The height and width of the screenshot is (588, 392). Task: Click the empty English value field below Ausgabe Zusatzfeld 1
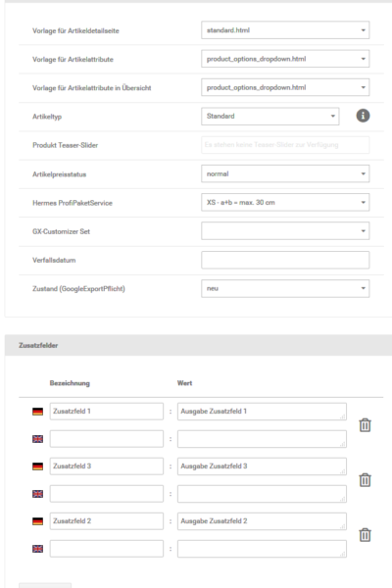[x=262, y=439]
